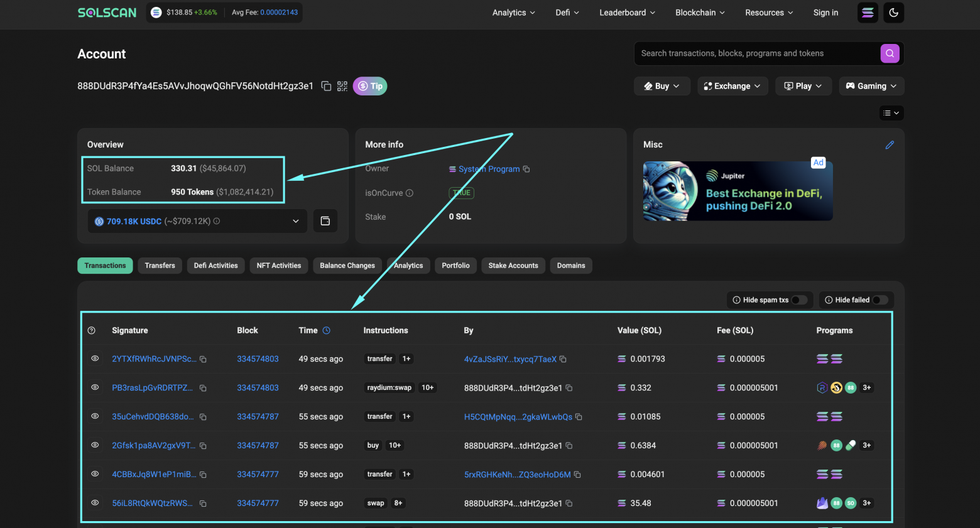Switch to NFT Activities tab

click(x=279, y=266)
